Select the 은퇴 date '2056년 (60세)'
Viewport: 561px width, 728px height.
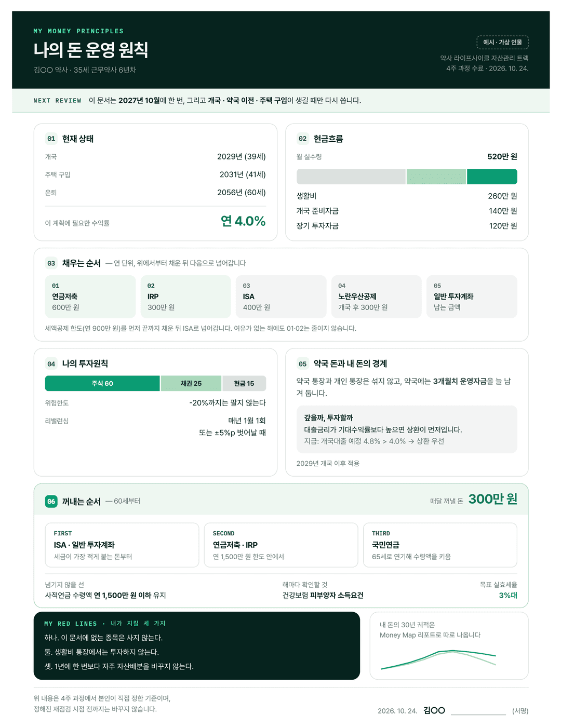pos(242,193)
